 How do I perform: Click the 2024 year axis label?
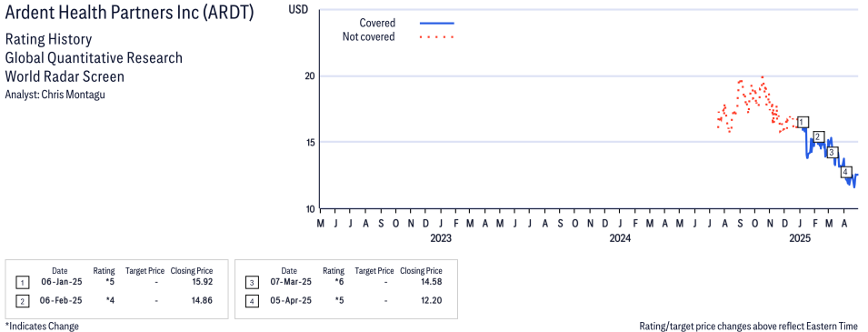pos(620,239)
